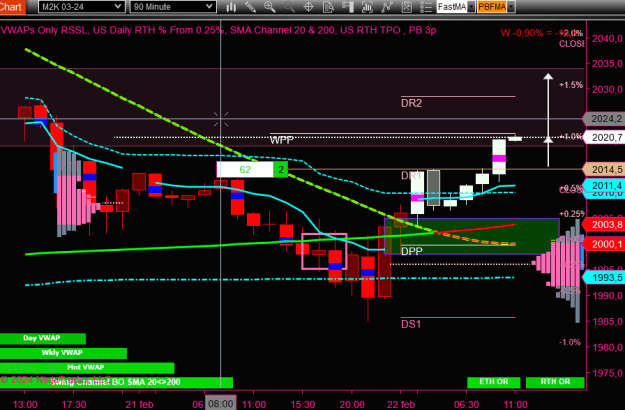Click the orange PBFMA toolbar button

tap(492, 7)
